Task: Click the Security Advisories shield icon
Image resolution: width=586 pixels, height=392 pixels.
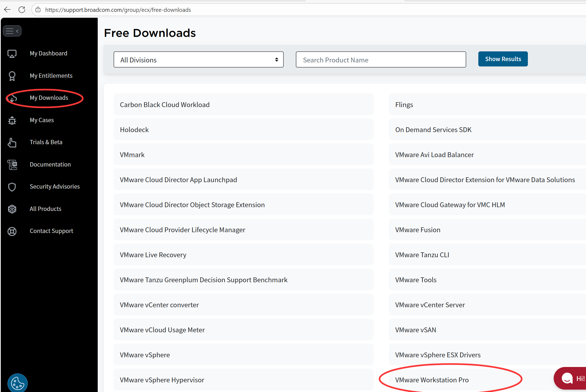Action: click(x=12, y=187)
